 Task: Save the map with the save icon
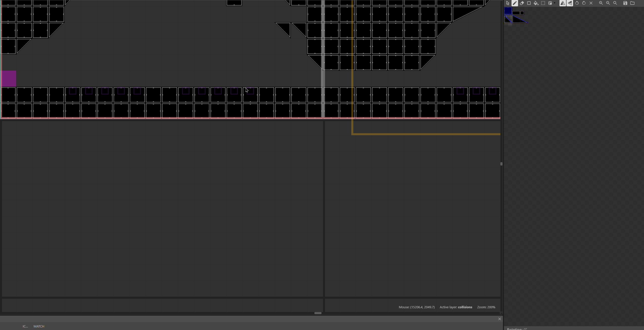coord(625,3)
